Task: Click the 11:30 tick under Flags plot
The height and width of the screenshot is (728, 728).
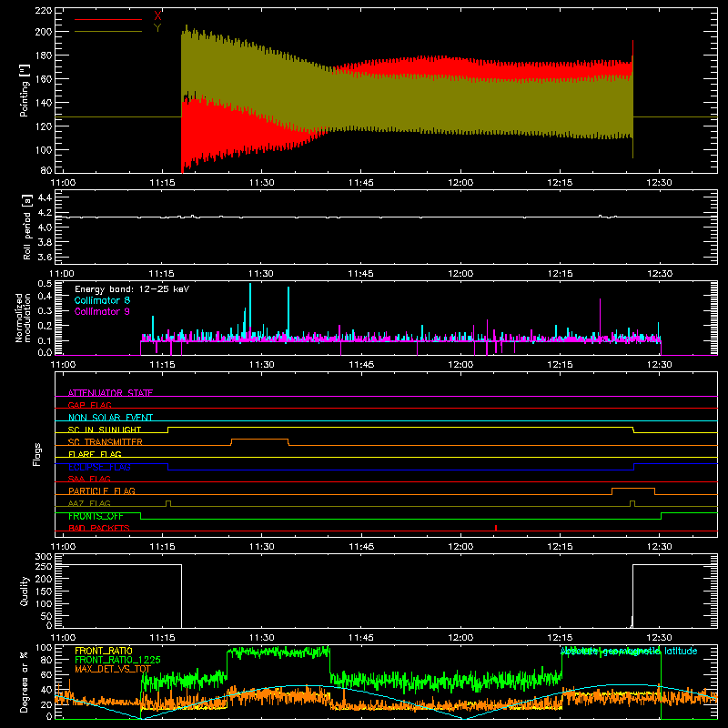Action: (261, 547)
